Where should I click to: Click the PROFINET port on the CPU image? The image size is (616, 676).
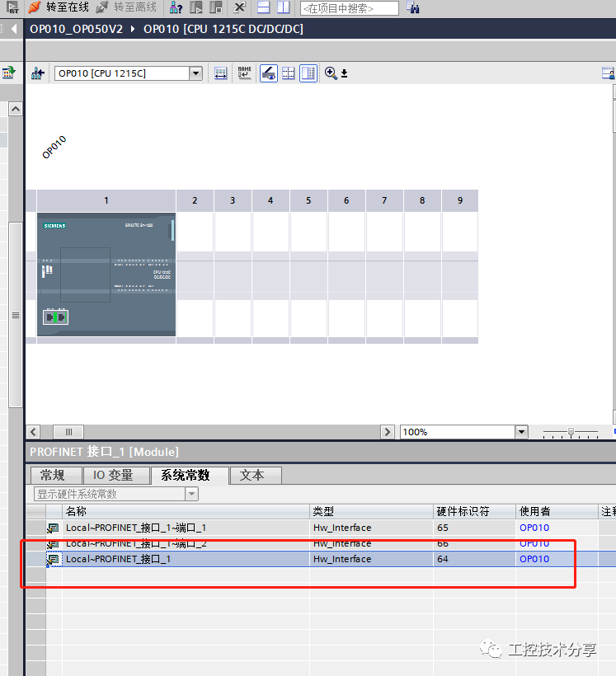[x=55, y=317]
